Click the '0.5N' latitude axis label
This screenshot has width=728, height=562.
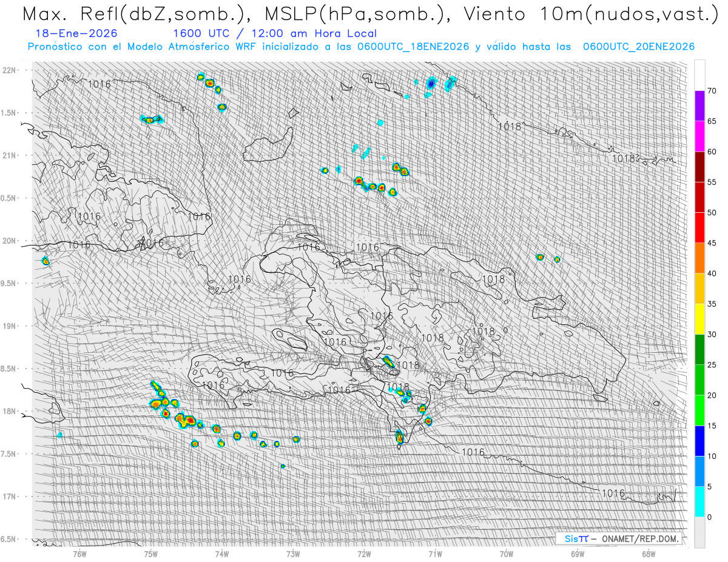click(x=8, y=198)
